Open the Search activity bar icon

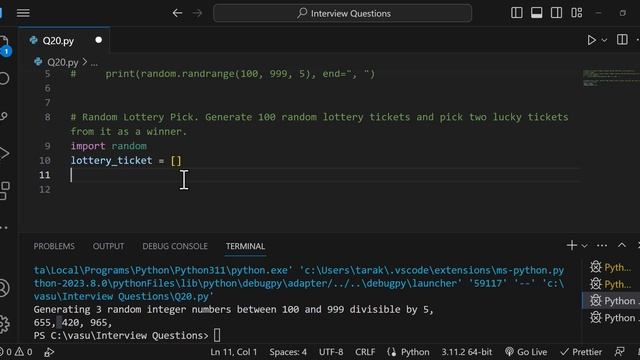point(4,78)
